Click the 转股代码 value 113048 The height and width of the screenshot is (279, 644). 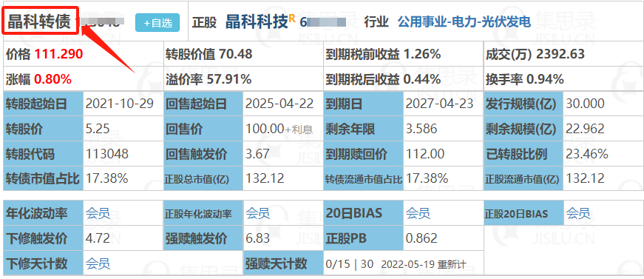[x=106, y=154]
